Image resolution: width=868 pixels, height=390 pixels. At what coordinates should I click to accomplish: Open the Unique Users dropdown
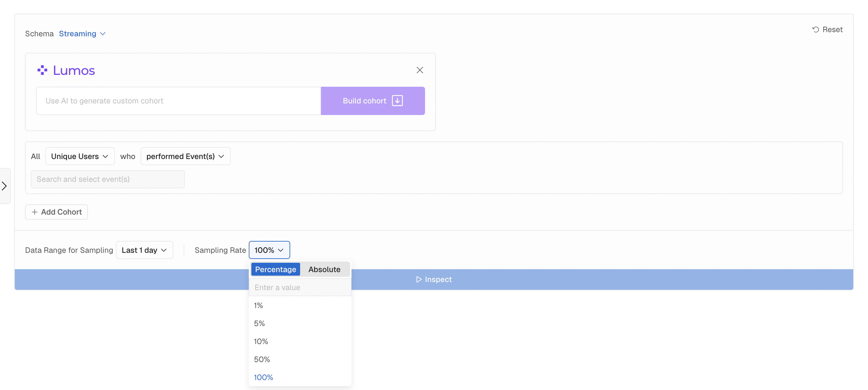80,156
